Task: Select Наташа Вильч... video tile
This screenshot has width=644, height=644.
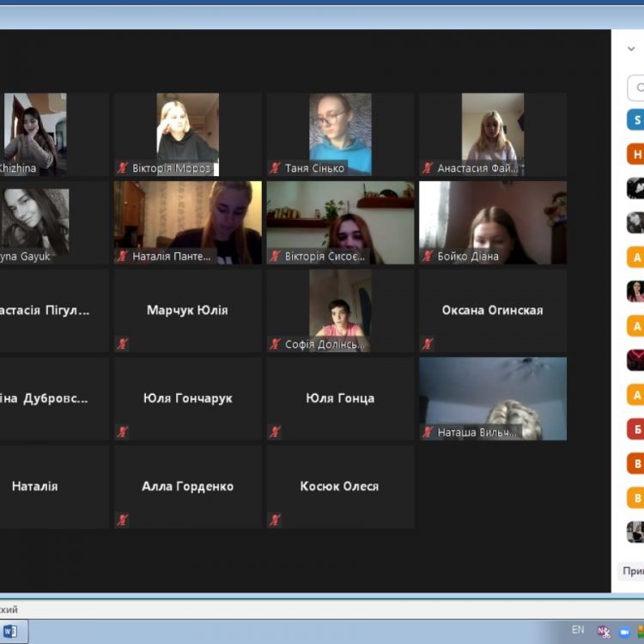Action: [493, 398]
